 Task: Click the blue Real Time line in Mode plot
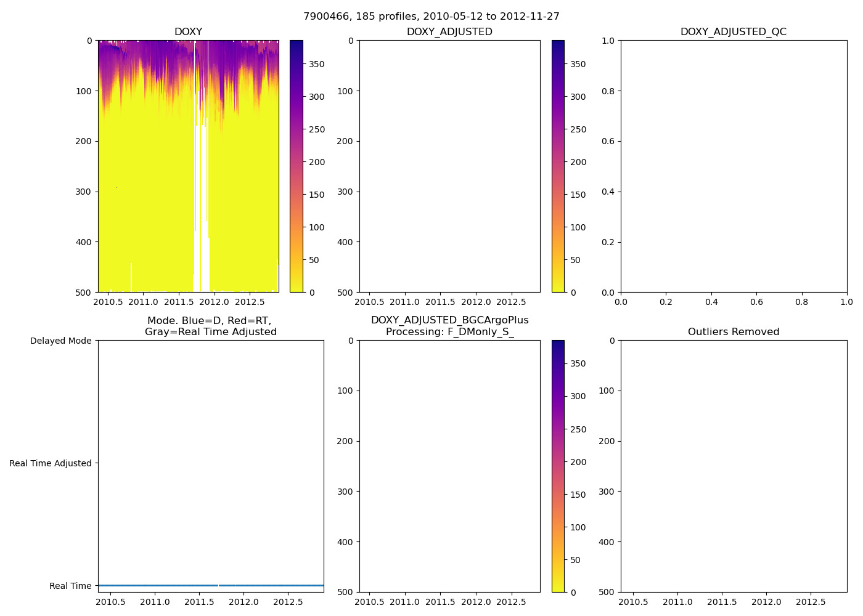pyautogui.click(x=185, y=585)
